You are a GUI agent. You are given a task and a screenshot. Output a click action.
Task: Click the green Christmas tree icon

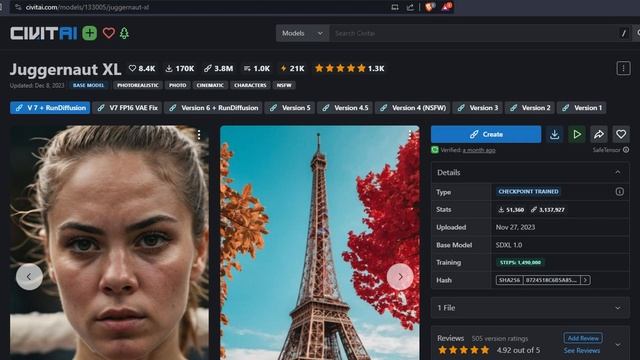pos(124,33)
